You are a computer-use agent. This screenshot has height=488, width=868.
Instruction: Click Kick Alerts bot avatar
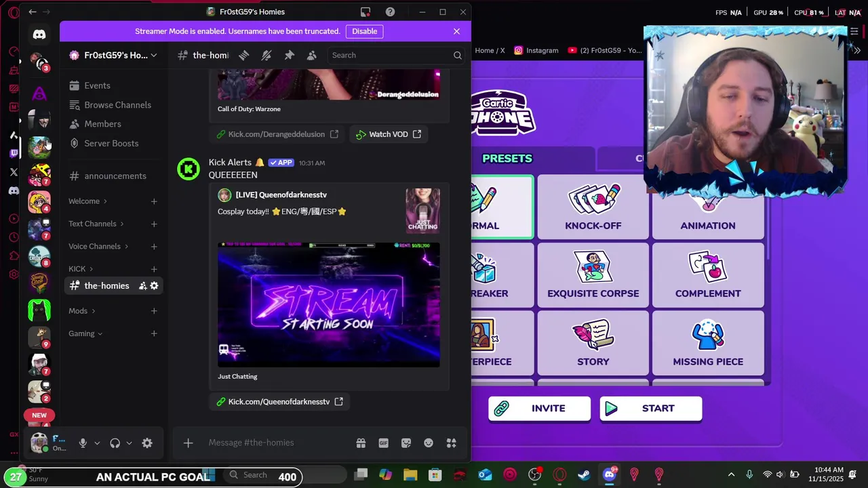[x=189, y=169]
